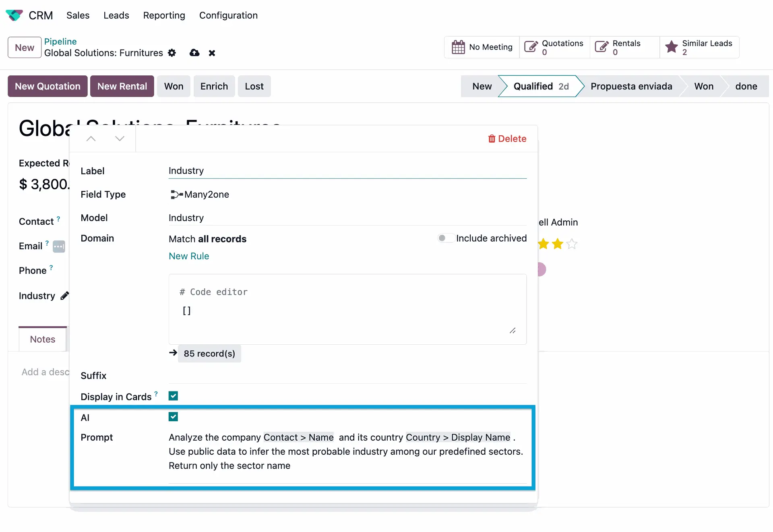
Task: Discard changes via the X icon in breadcrumb
Action: click(x=212, y=53)
